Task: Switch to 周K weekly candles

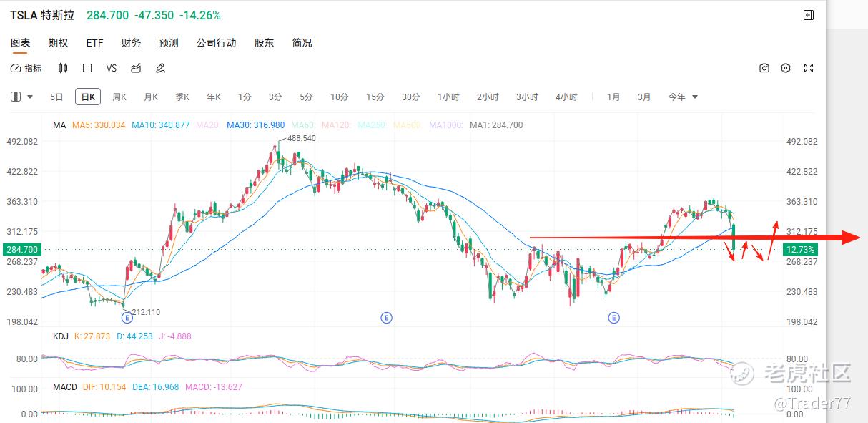Action: pos(119,97)
